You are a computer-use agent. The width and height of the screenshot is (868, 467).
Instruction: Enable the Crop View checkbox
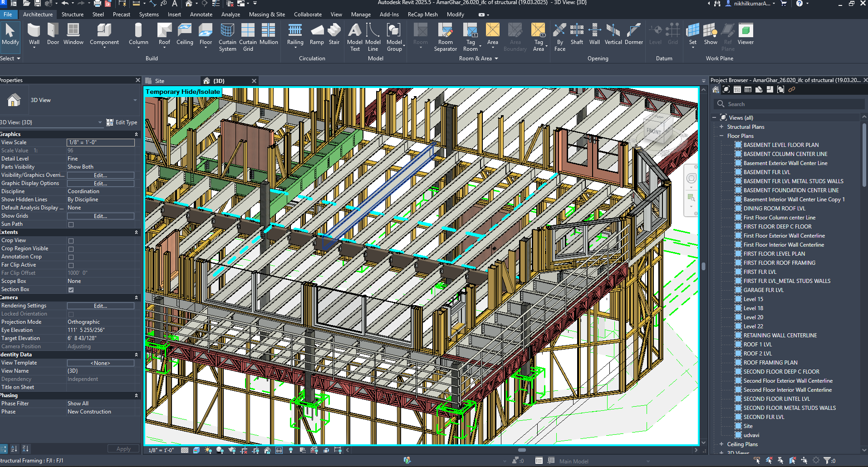click(x=71, y=241)
